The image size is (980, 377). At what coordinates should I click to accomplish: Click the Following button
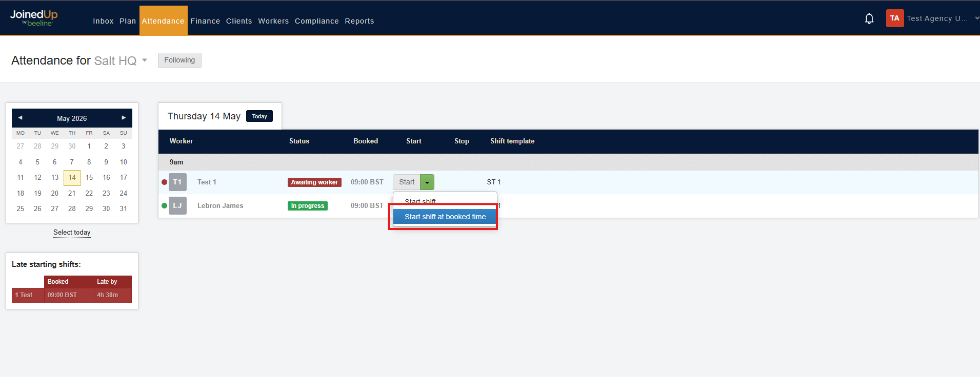(179, 60)
